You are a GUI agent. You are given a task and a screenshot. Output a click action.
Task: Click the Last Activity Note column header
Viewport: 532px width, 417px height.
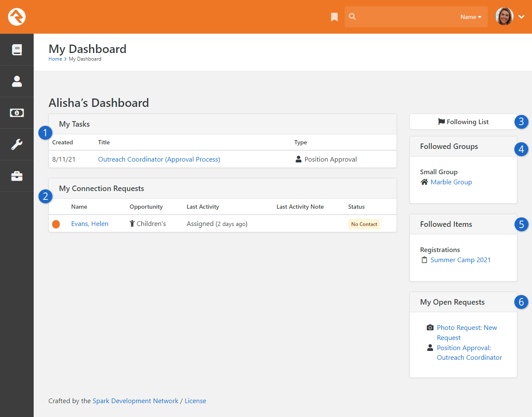click(300, 207)
